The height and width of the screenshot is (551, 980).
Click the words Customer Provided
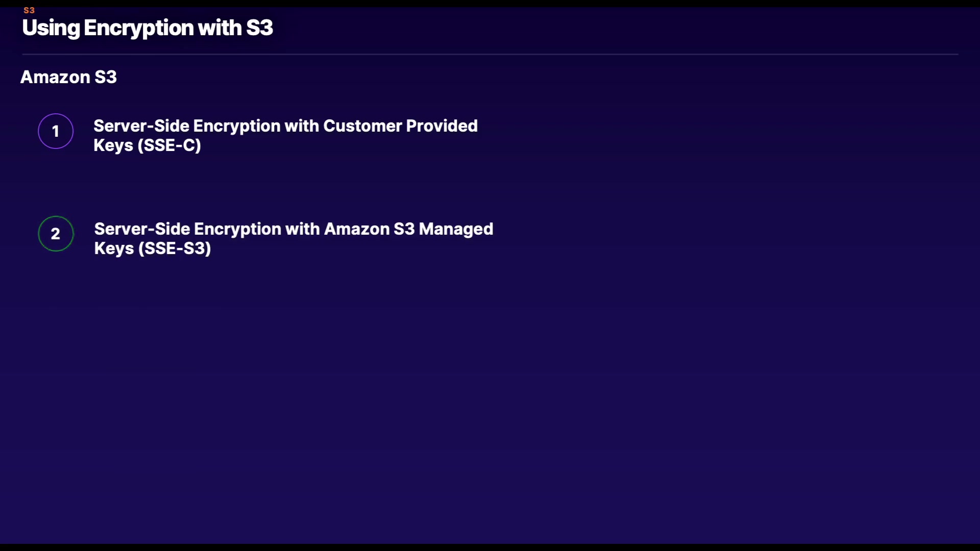(x=400, y=126)
